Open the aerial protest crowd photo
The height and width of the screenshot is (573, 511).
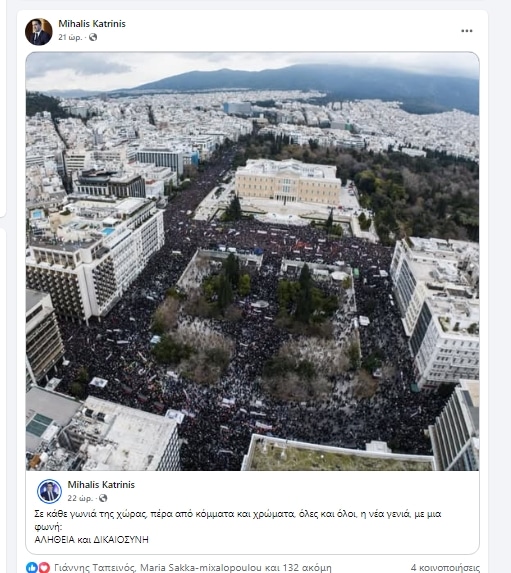[252, 261]
